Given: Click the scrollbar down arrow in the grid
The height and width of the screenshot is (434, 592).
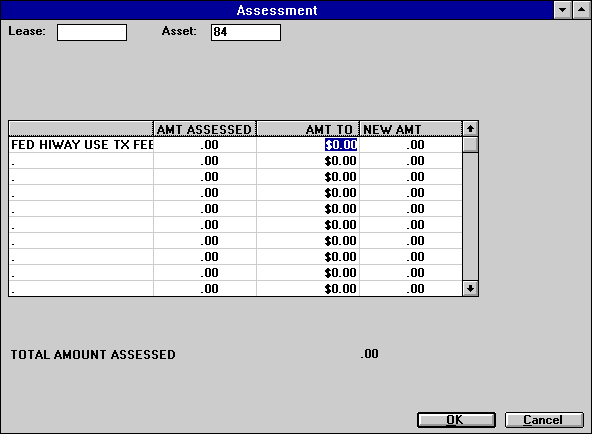Looking at the screenshot, I should pyautogui.click(x=470, y=289).
